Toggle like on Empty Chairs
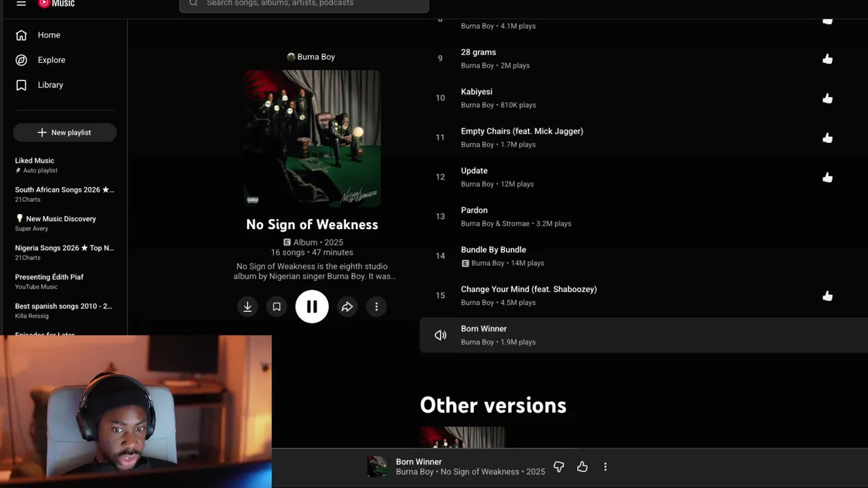The height and width of the screenshot is (488, 868). coord(827,138)
